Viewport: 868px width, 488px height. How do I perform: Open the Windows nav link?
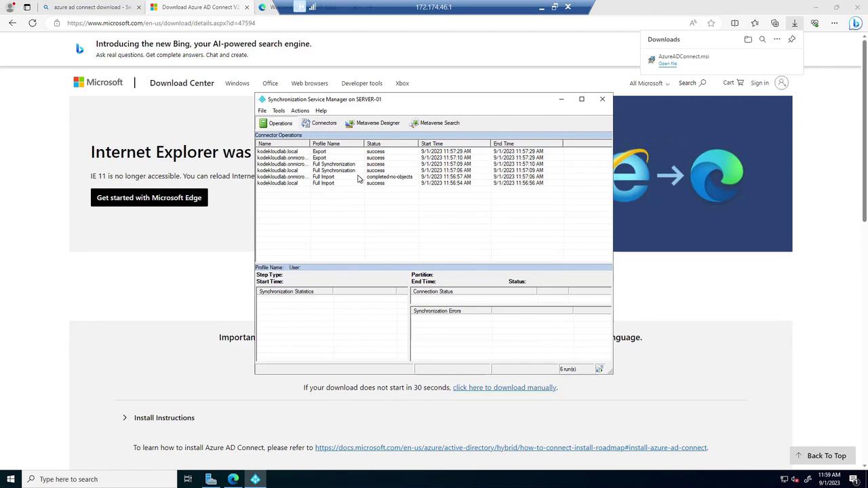(x=237, y=83)
